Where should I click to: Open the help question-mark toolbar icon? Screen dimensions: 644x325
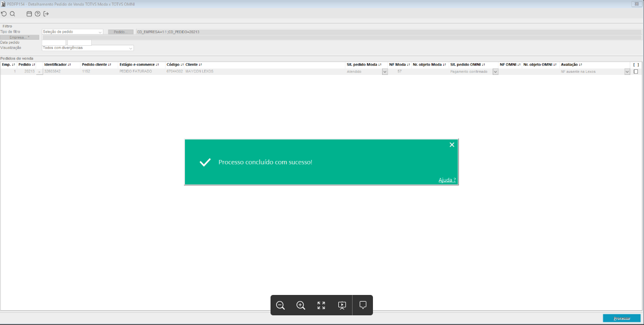coord(37,14)
